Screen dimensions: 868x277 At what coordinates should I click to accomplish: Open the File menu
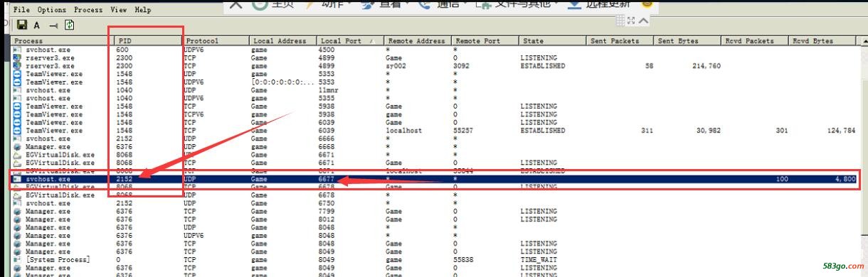pos(22,10)
